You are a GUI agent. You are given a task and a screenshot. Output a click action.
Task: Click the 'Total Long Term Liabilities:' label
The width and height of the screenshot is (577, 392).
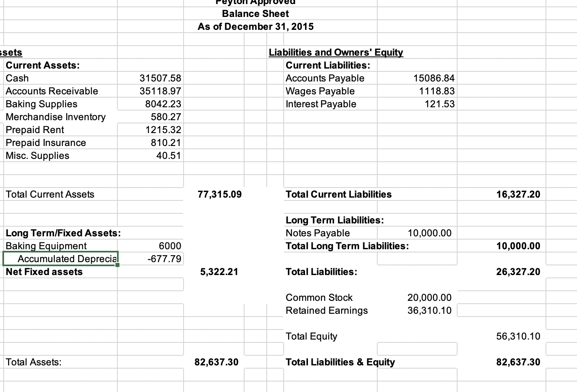(x=347, y=246)
